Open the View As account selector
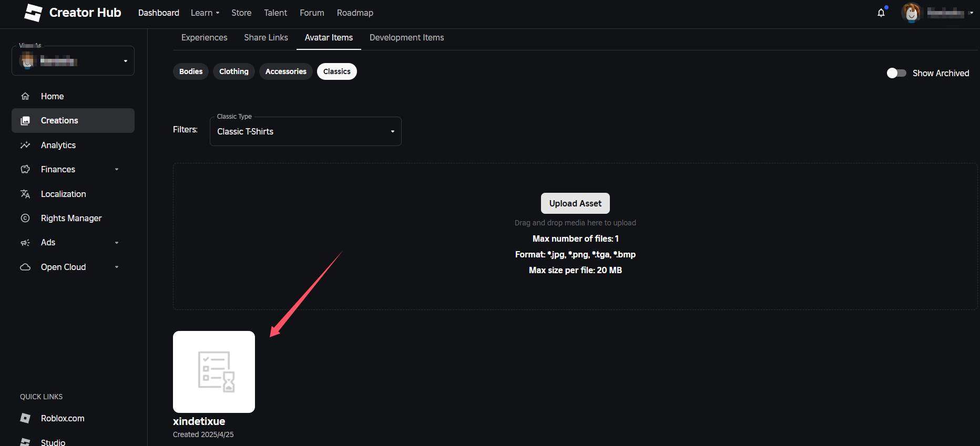Viewport: 980px width, 446px height. (73, 61)
